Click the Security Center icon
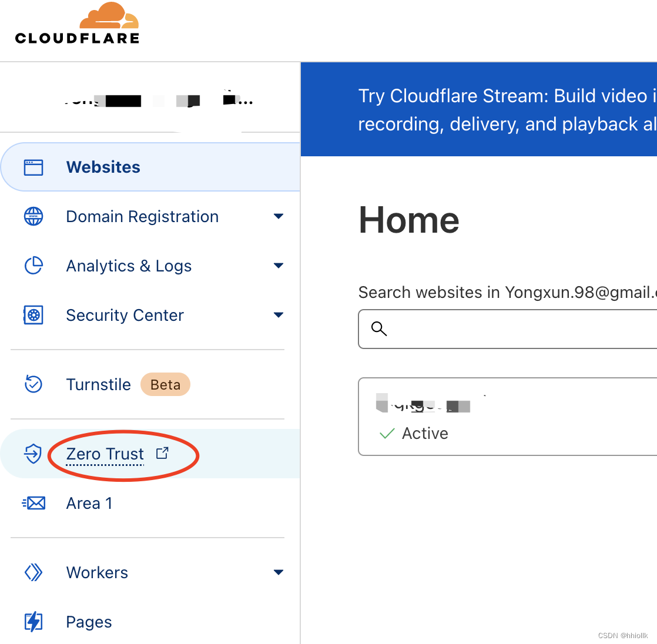Image resolution: width=657 pixels, height=644 pixels. click(33, 315)
